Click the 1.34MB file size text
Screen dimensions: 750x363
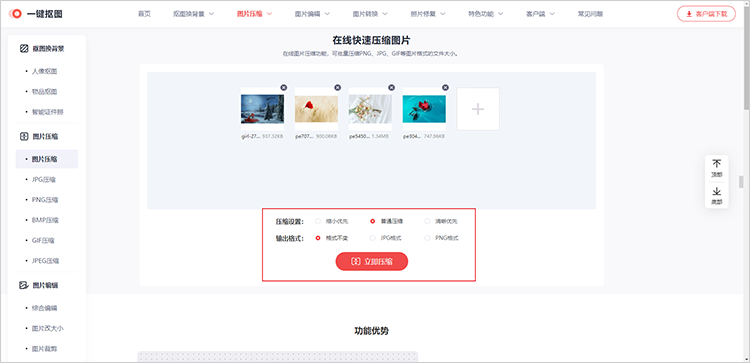(380, 136)
